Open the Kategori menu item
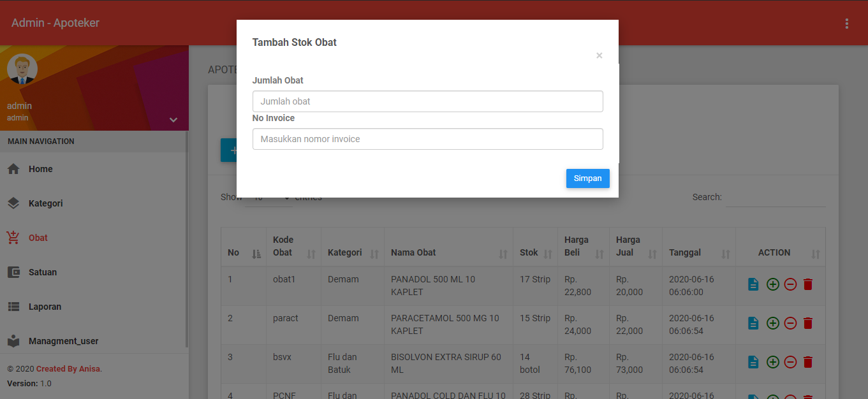Screen dimensions: 868x399 click(x=45, y=203)
